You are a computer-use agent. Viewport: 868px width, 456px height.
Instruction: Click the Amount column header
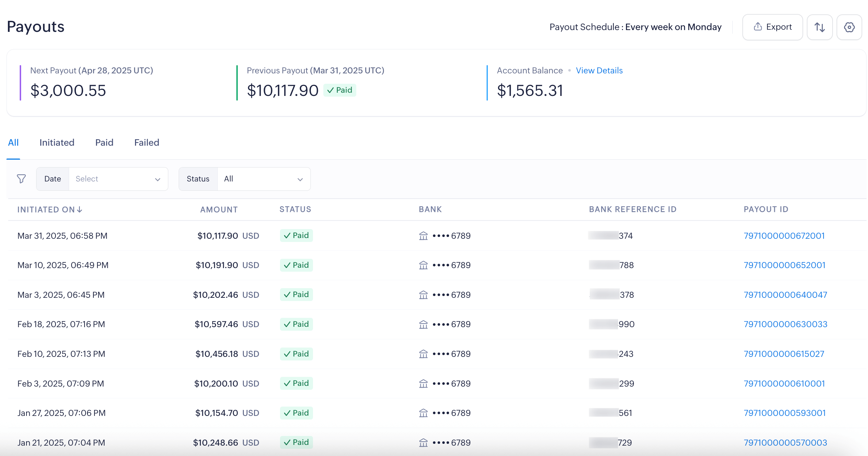pos(219,209)
